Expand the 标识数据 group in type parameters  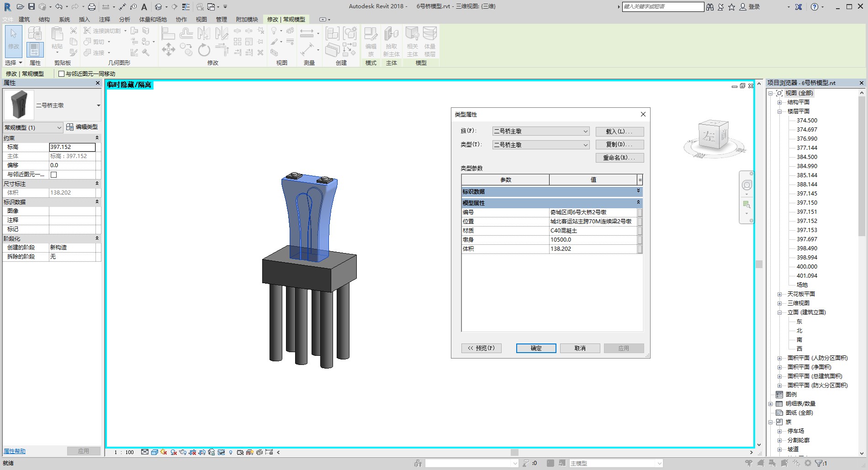[x=638, y=191]
